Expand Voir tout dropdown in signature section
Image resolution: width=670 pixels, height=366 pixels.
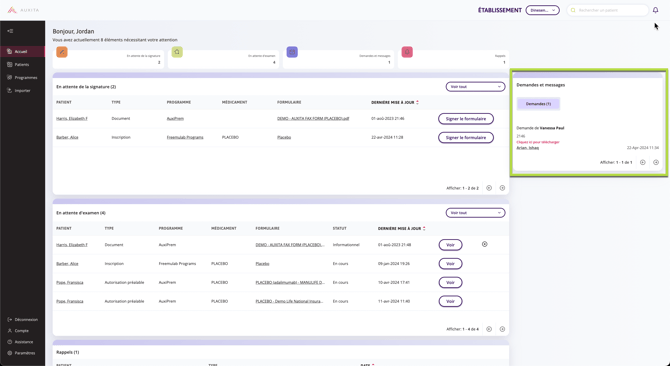475,87
